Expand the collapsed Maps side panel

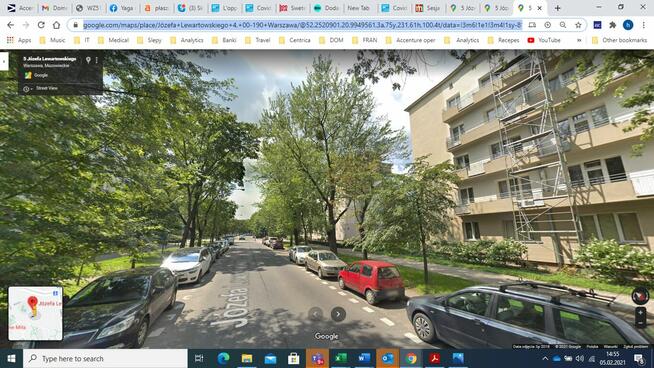4,61
